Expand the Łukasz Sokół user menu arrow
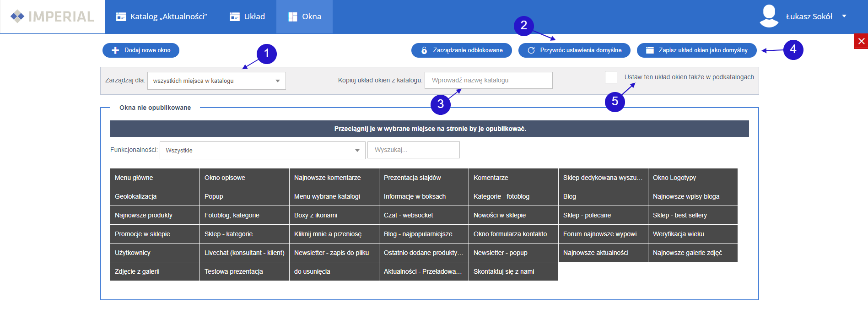This screenshot has height=314, width=868. (844, 16)
